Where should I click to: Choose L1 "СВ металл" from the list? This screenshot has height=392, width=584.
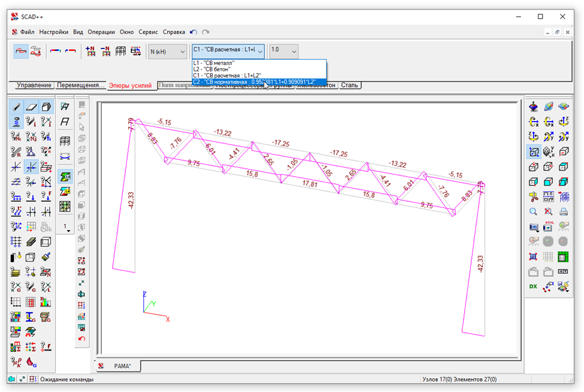tap(259, 63)
